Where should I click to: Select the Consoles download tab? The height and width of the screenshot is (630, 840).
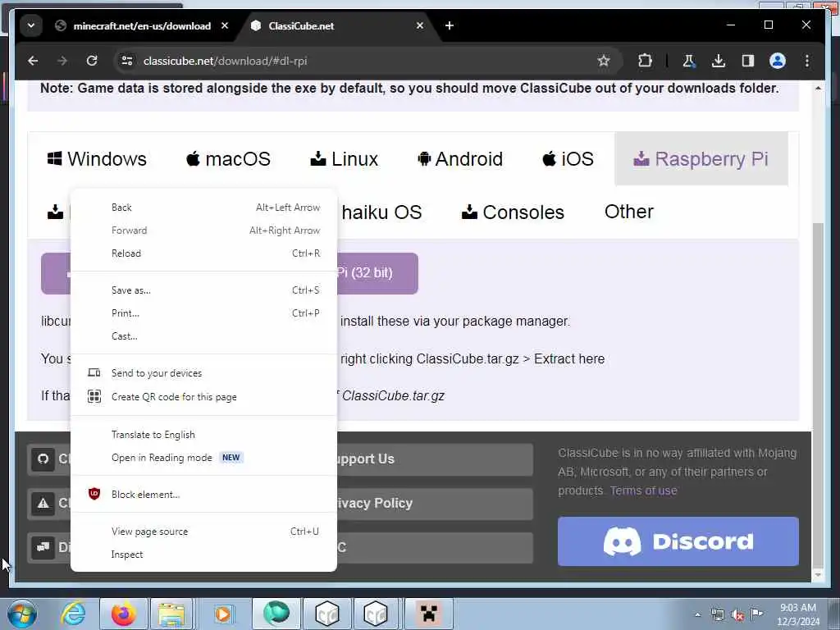(x=513, y=212)
